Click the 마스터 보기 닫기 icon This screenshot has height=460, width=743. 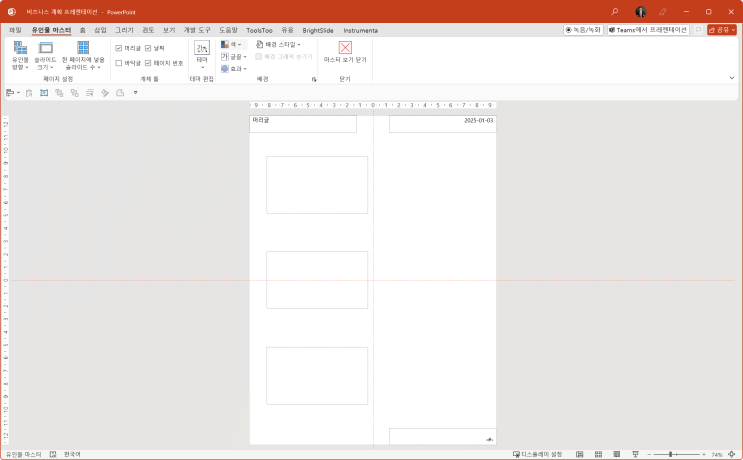click(x=345, y=48)
